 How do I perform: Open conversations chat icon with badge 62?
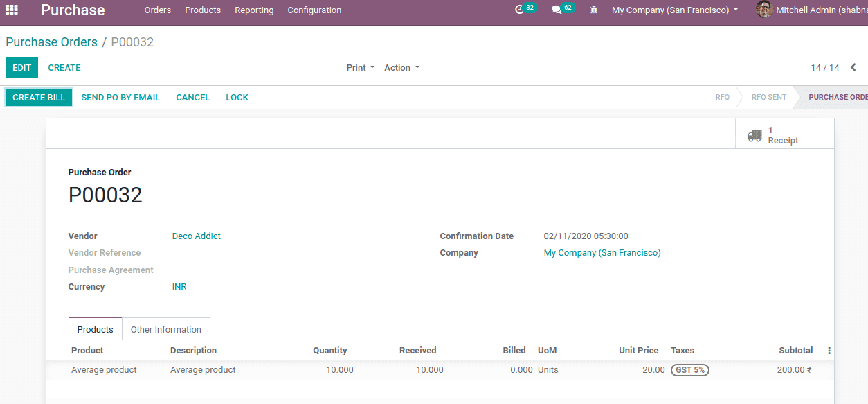click(x=562, y=10)
